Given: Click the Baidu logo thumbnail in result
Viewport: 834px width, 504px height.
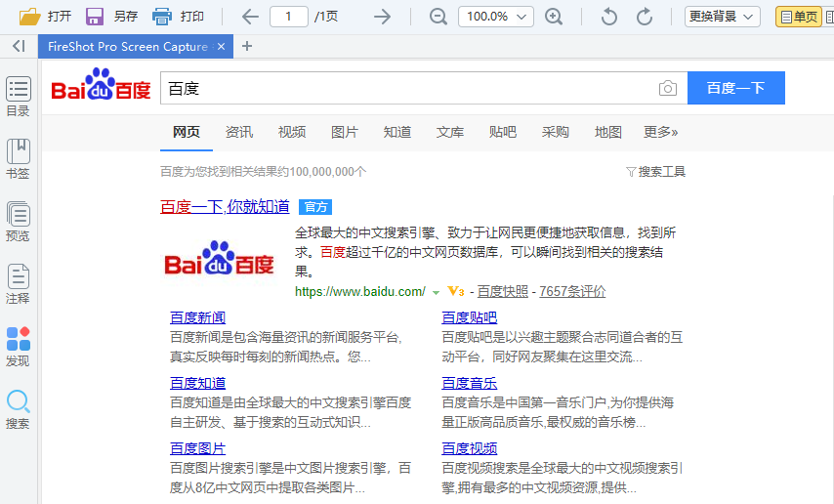Looking at the screenshot, I should (219, 258).
